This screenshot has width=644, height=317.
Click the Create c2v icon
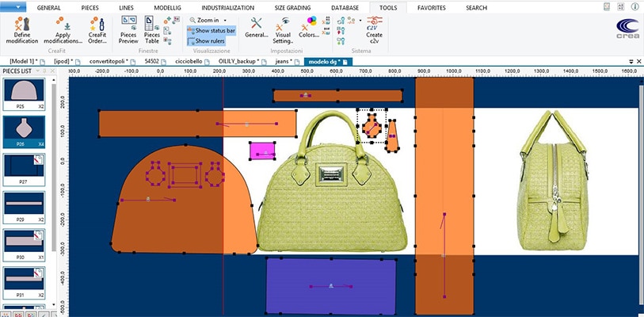374,23
